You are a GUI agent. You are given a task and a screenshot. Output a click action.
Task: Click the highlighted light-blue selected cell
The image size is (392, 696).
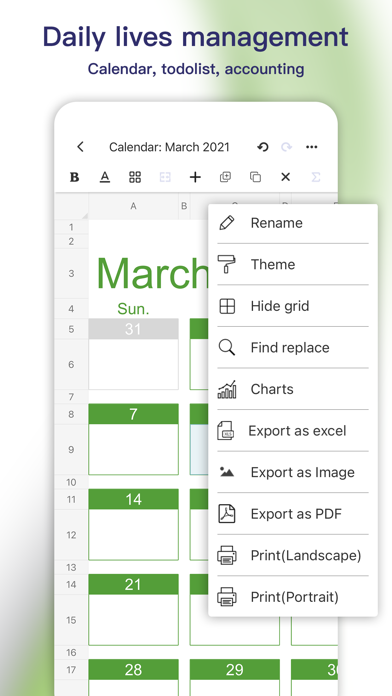pyautogui.click(x=199, y=449)
